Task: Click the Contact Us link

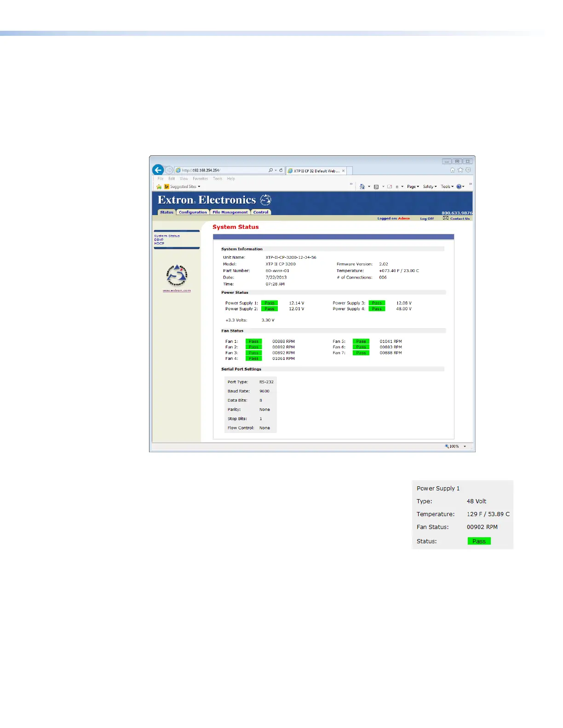Action: [460, 219]
